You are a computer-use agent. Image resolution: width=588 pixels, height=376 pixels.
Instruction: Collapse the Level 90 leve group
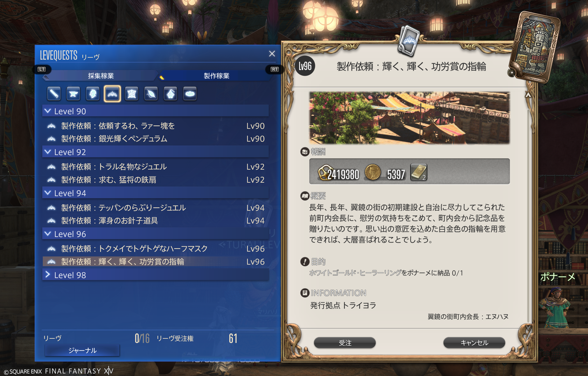pos(156,111)
